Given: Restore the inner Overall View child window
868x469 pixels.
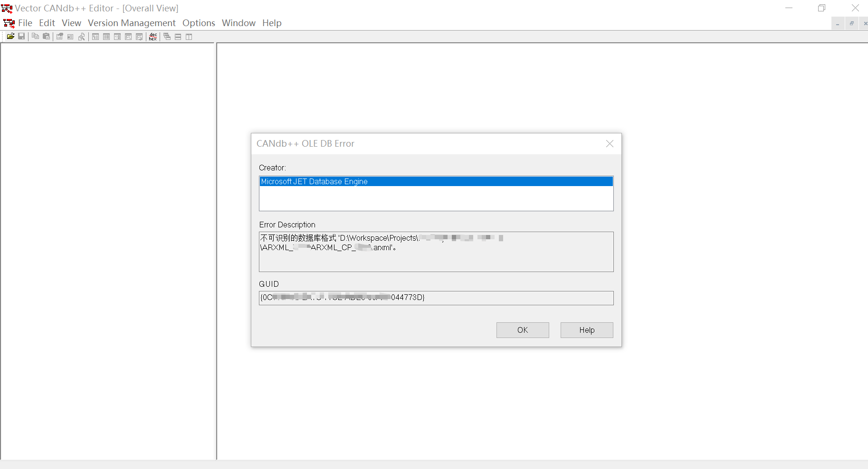Looking at the screenshot, I should click(851, 23).
